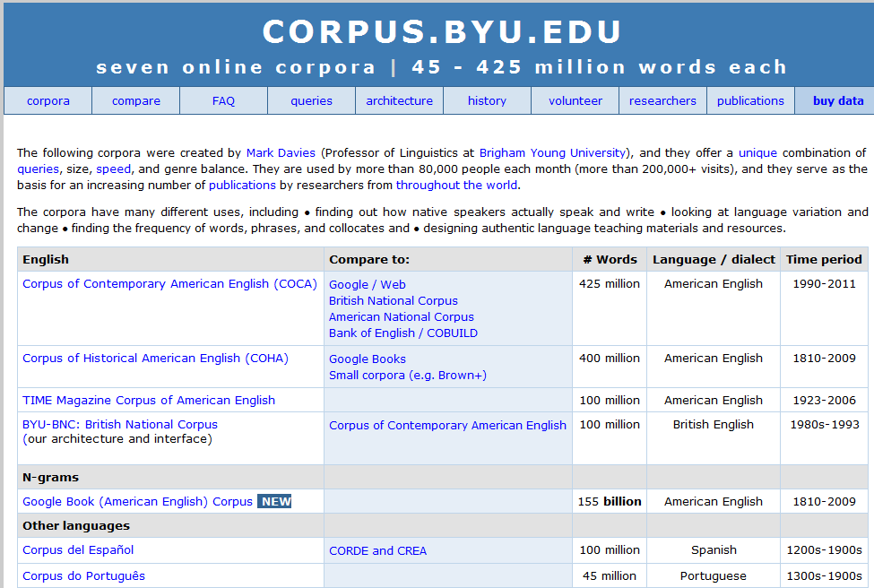Click the '# Words' column header
This screenshot has width=874, height=588.
click(x=610, y=260)
